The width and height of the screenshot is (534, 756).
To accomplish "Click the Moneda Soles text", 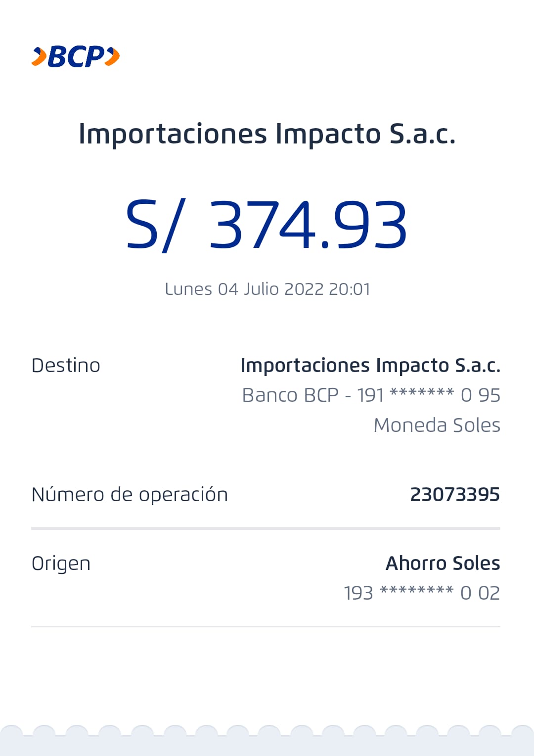I will [437, 425].
